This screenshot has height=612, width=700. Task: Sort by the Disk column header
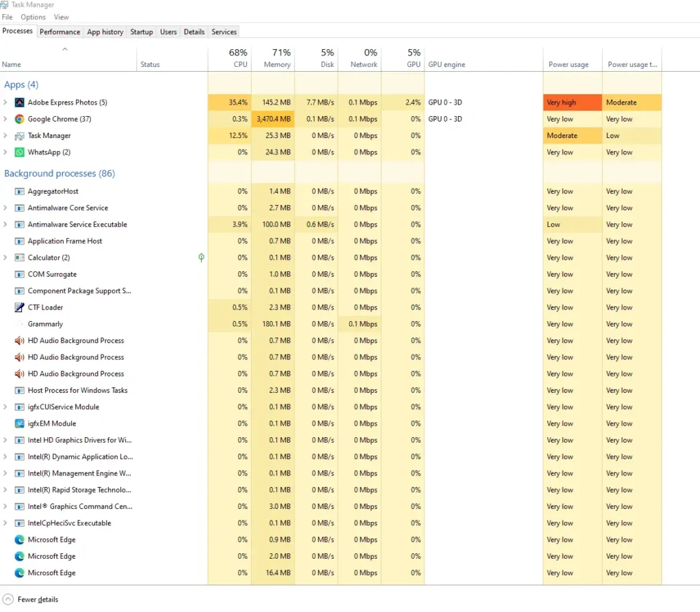(316, 59)
